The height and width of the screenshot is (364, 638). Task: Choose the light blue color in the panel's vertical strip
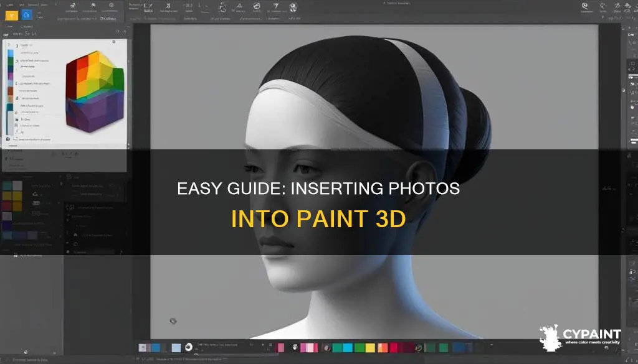click(11, 54)
